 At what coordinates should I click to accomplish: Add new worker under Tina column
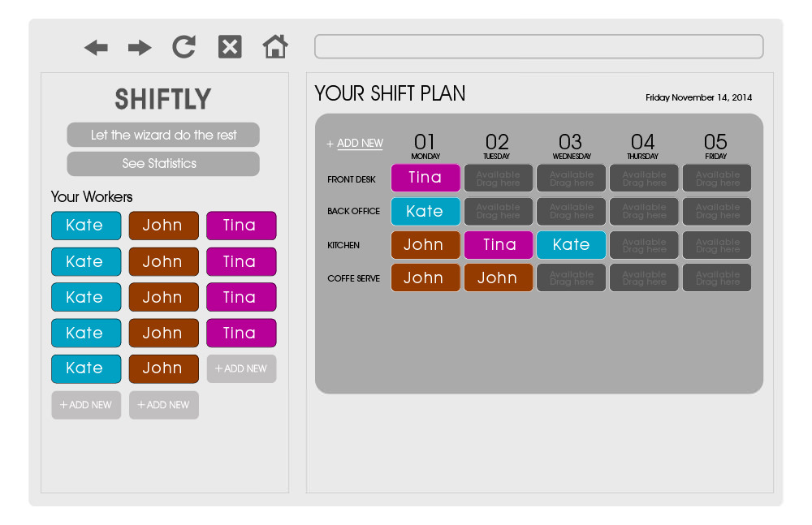[241, 368]
